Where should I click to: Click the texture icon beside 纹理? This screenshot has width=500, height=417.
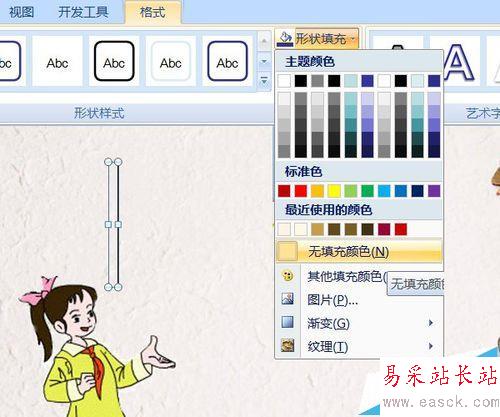(287, 346)
